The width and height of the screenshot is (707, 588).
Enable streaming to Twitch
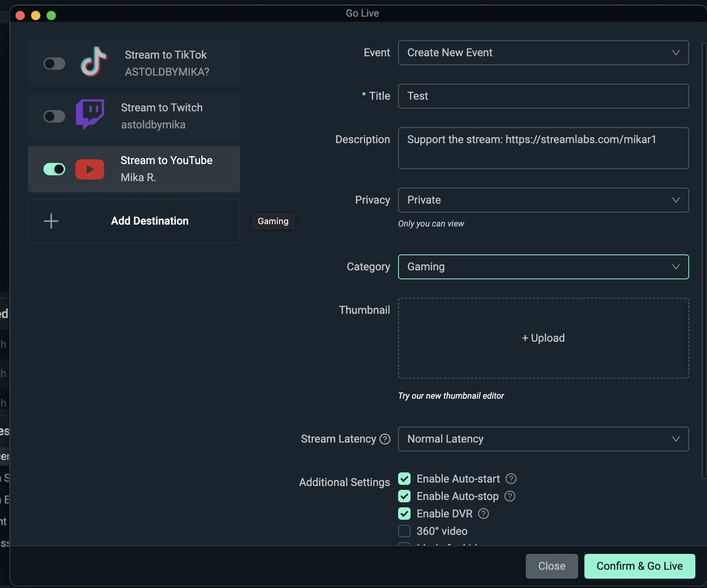(54, 116)
